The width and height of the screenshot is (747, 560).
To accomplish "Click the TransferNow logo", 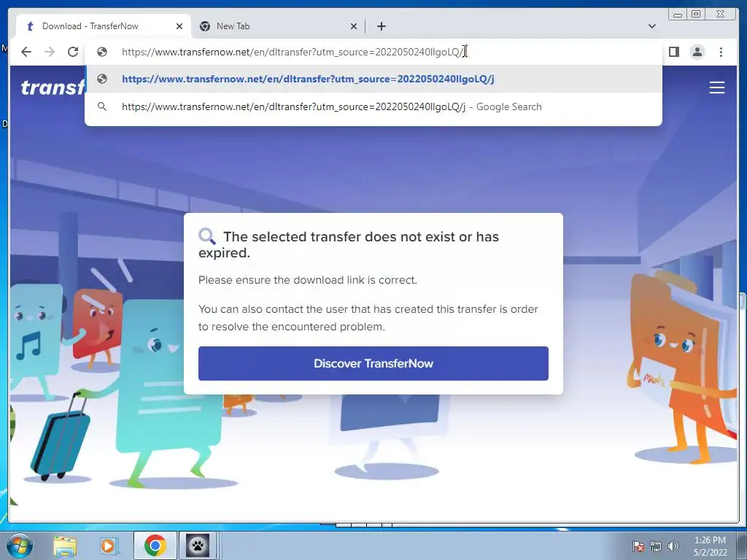I will coord(53,87).
